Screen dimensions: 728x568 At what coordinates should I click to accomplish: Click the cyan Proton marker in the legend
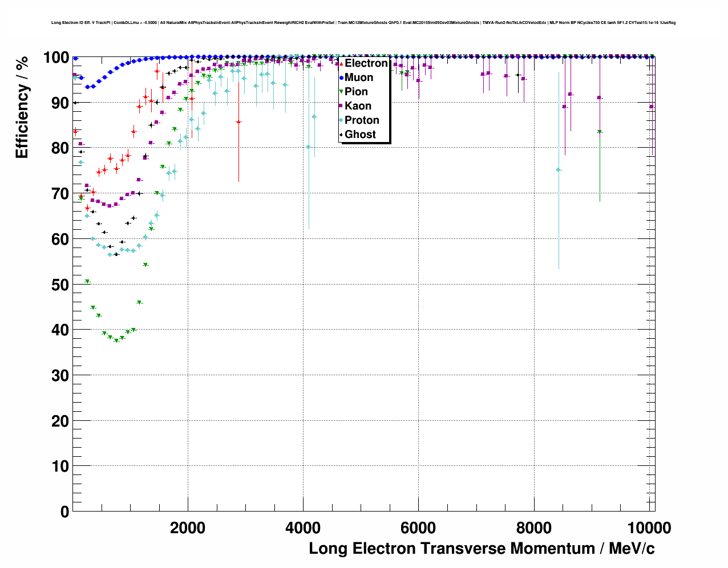click(x=342, y=120)
